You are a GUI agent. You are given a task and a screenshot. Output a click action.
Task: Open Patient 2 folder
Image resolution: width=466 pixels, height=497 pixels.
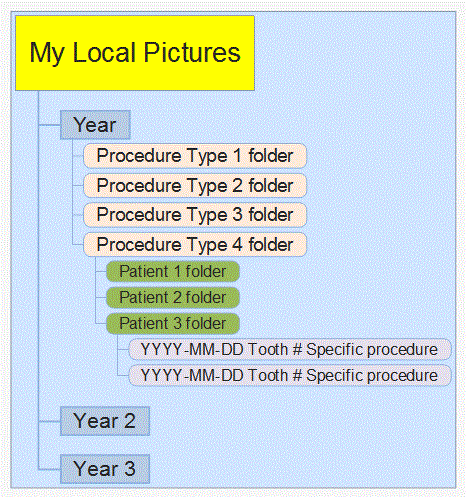tap(173, 297)
